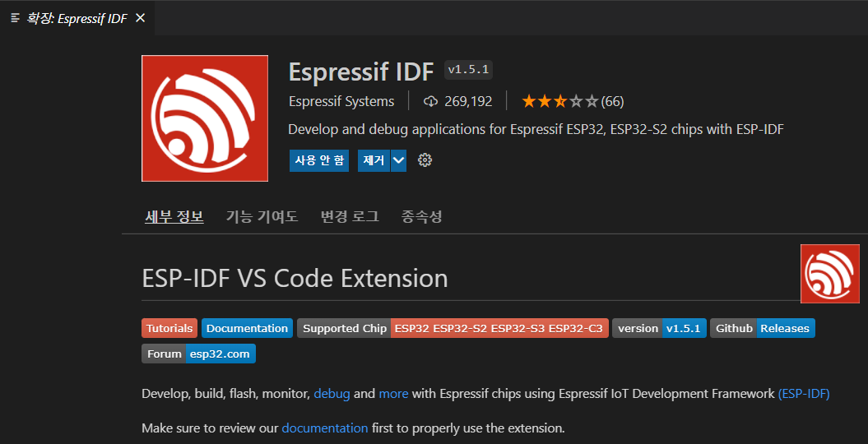This screenshot has width=868, height=444.
Task: Select the 확장: Espressif IDF editor tab
Action: 77,18
